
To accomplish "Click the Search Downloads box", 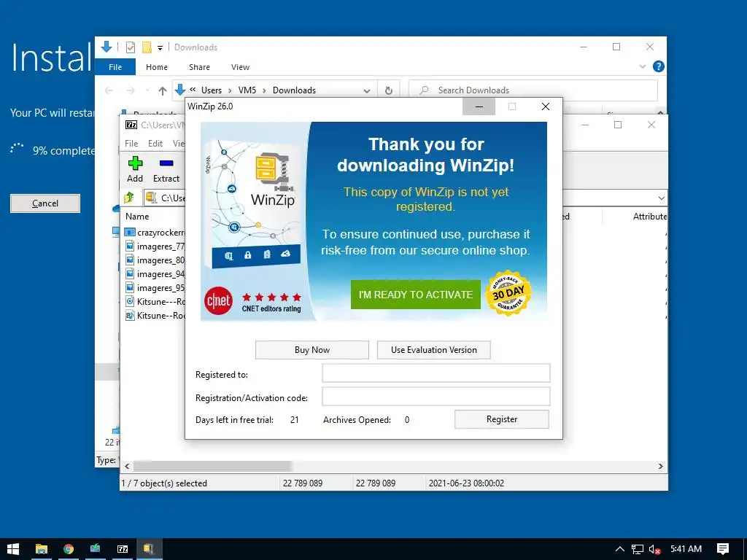I will (x=533, y=90).
